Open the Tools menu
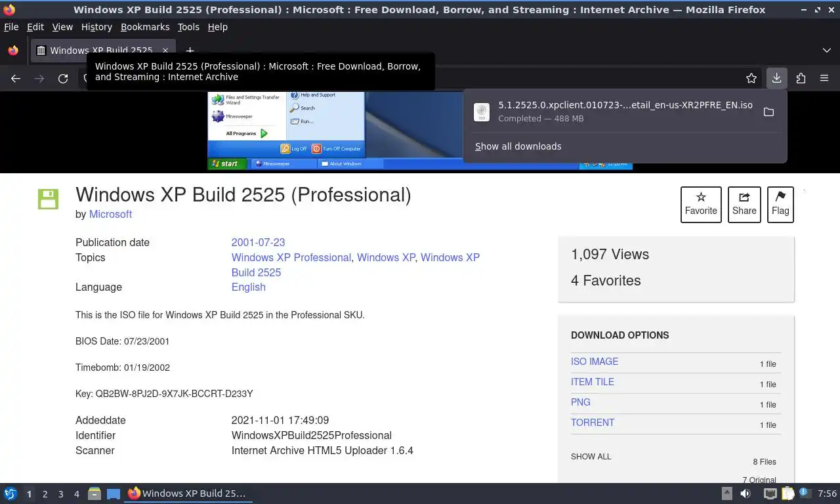 [x=188, y=27]
